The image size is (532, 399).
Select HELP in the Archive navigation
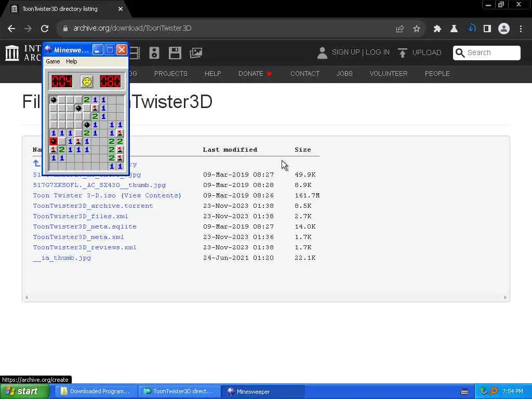click(x=212, y=74)
